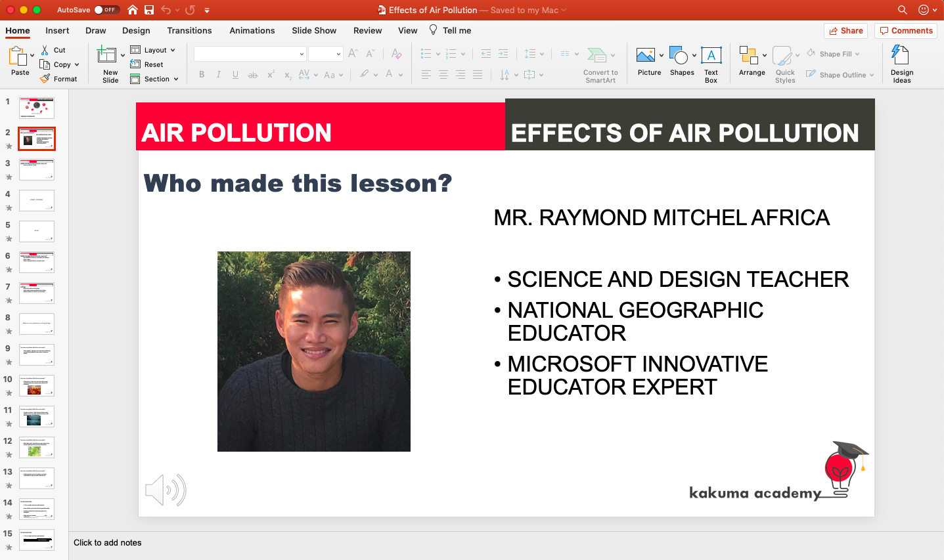The height and width of the screenshot is (560, 944).
Task: Click the Share button
Action: pos(845,30)
